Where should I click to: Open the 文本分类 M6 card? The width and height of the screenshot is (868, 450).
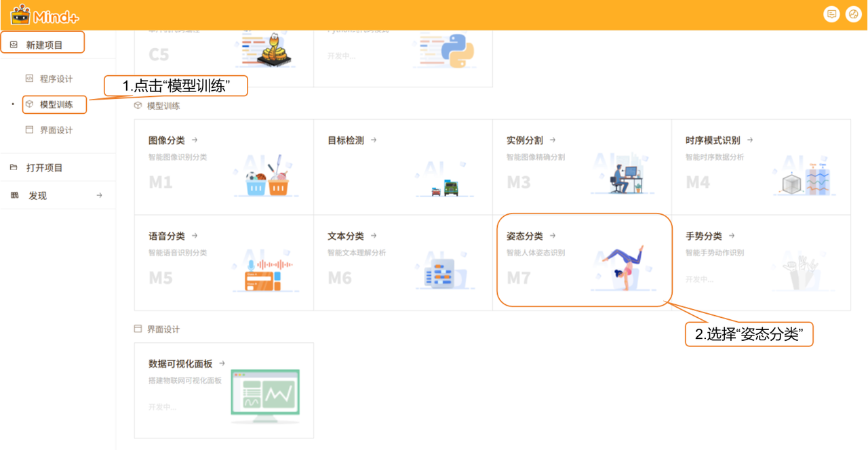tap(403, 263)
